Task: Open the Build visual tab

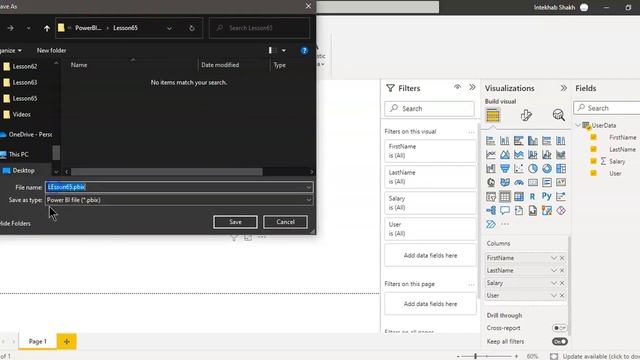Action: tap(493, 116)
